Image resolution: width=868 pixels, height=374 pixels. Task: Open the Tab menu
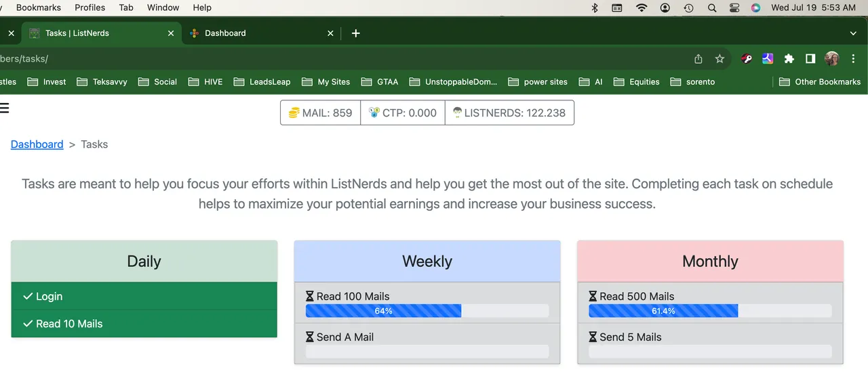click(126, 7)
